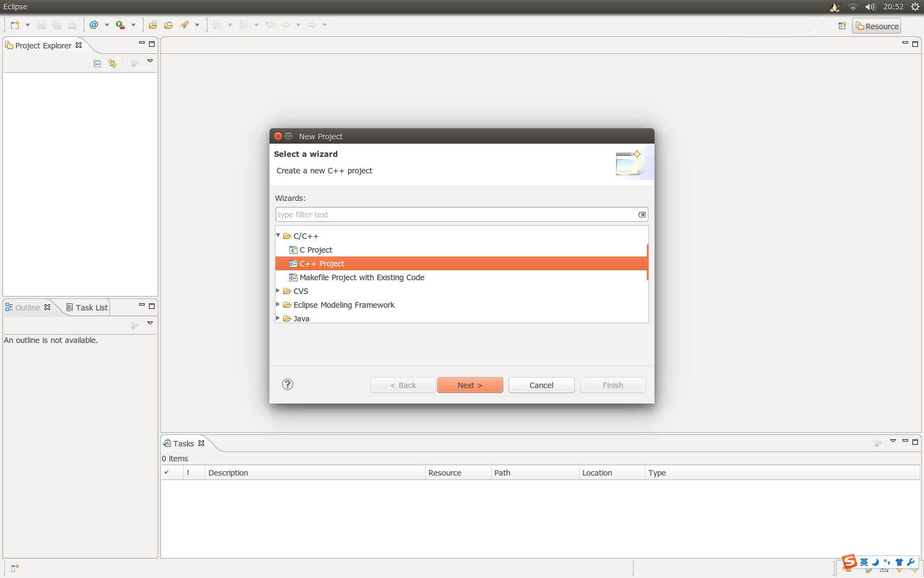The height and width of the screenshot is (578, 924).
Task: Open the system power gear menu
Action: (x=915, y=7)
